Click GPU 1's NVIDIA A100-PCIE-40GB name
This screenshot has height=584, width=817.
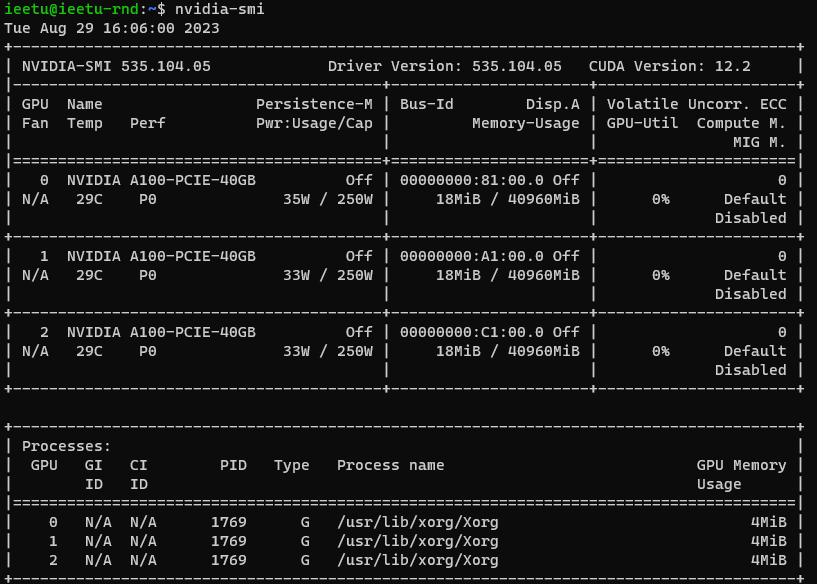(161, 256)
